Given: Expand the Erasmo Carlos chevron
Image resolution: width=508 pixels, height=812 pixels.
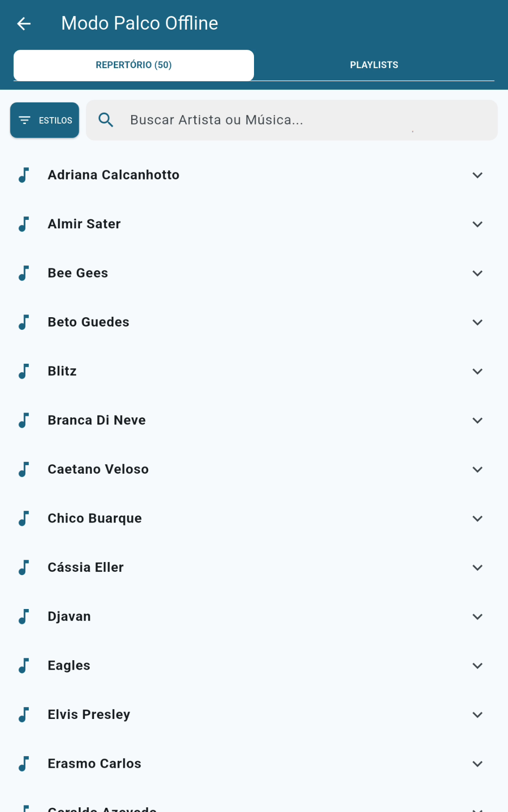Looking at the screenshot, I should [477, 764].
